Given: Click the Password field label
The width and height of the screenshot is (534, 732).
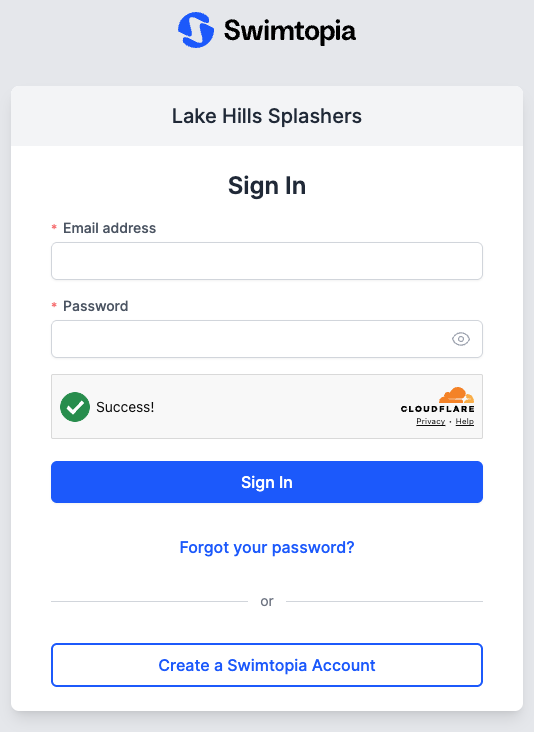Looking at the screenshot, I should [x=95, y=306].
